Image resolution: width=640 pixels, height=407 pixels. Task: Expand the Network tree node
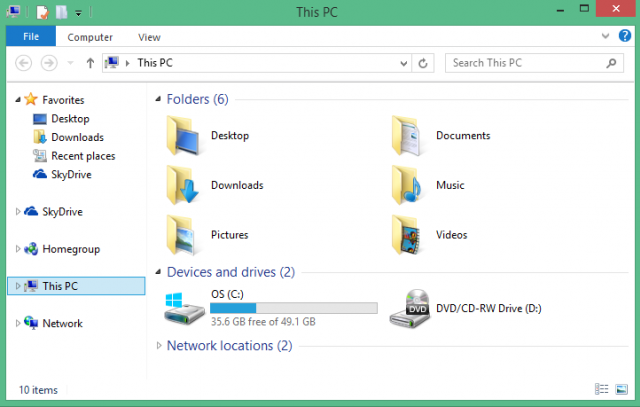click(18, 323)
